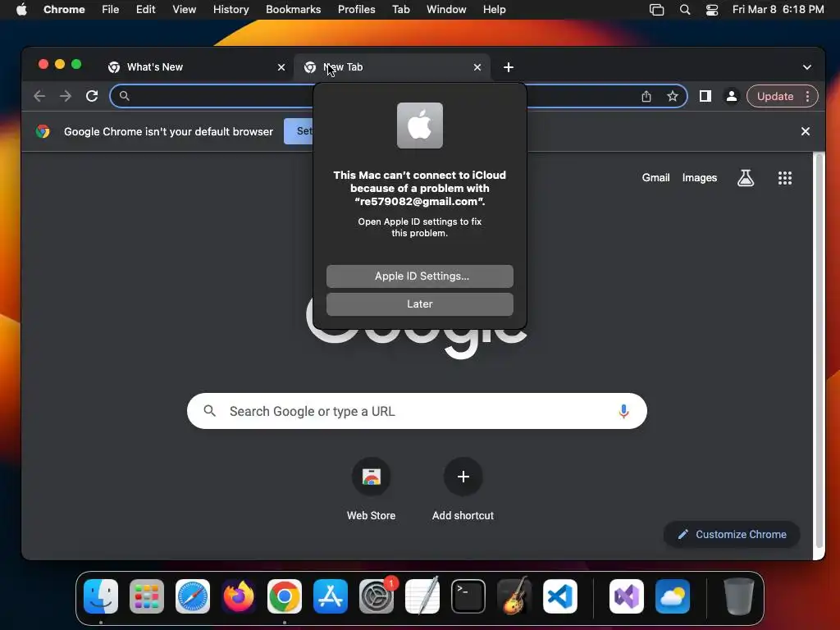
Task: Open the History menu
Action: pos(231,9)
